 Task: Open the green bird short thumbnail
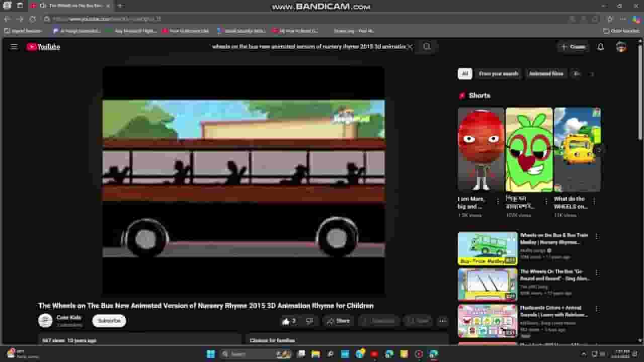pos(529,149)
